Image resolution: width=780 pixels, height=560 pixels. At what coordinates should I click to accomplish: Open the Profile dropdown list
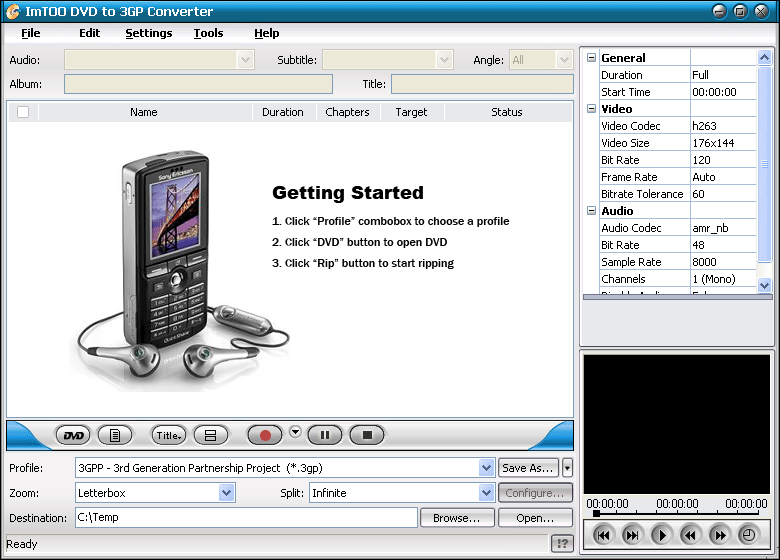point(486,468)
